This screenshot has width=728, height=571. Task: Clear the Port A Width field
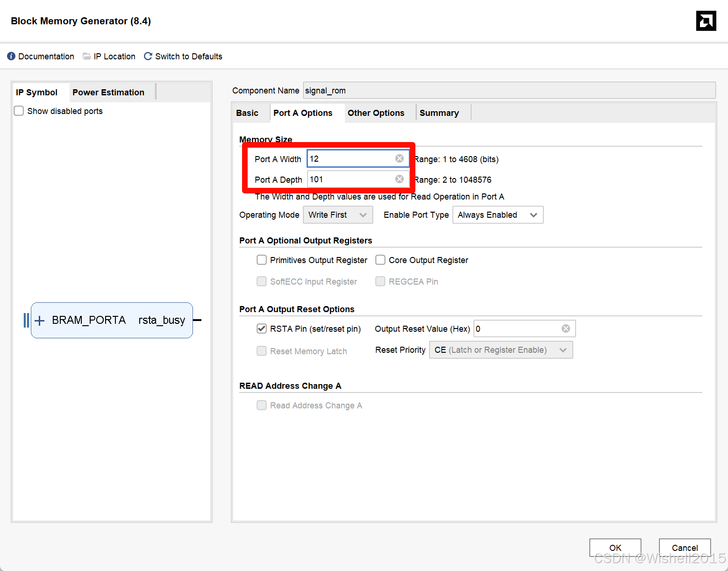[400, 158]
